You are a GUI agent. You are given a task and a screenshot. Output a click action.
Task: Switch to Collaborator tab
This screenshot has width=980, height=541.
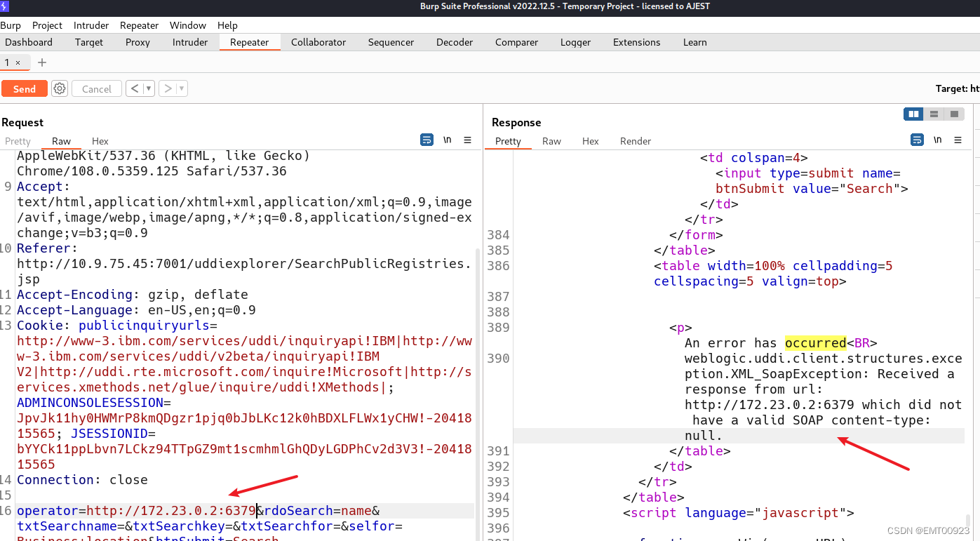pos(318,42)
